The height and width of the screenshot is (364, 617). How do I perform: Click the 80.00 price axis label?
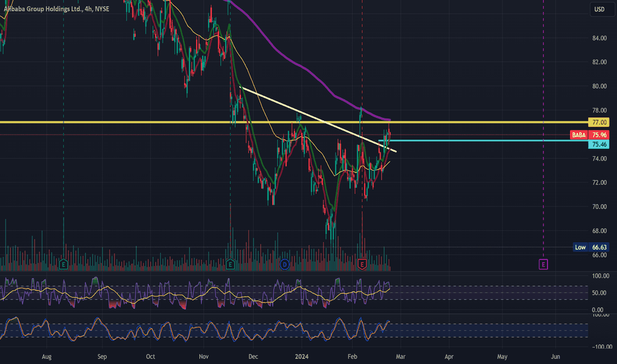(x=599, y=86)
